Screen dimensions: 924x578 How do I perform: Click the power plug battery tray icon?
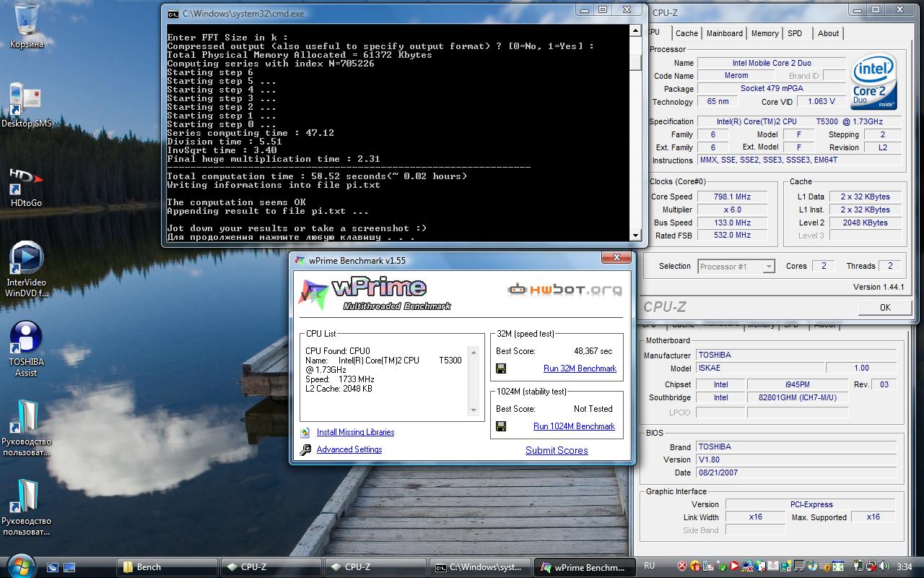[860, 566]
